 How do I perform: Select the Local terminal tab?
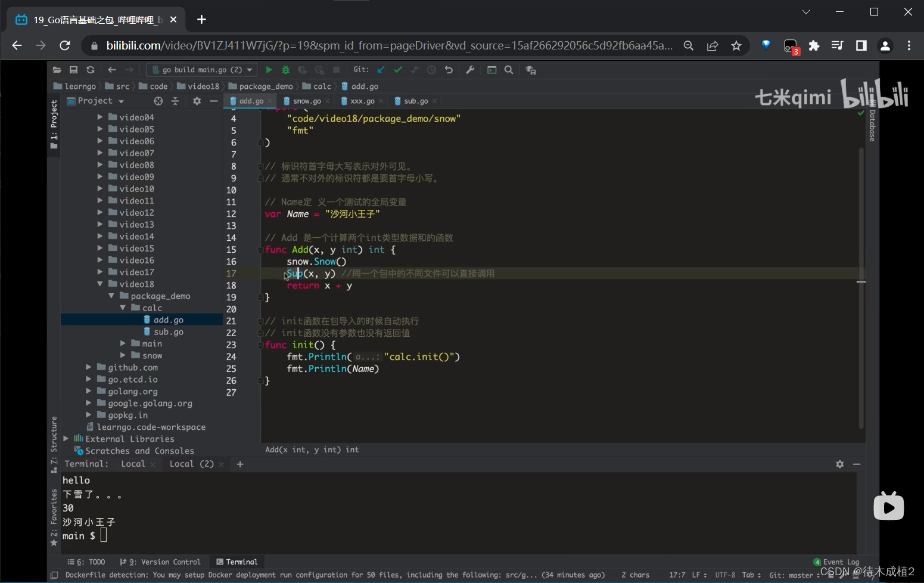click(133, 464)
